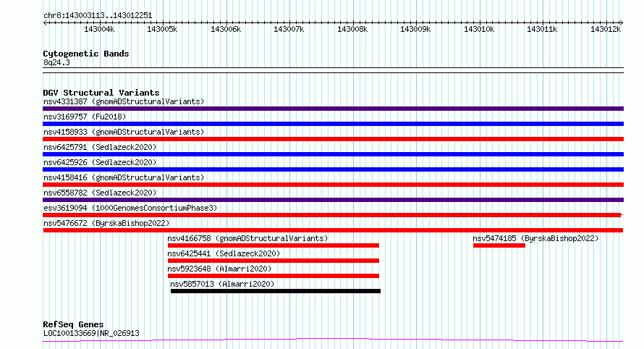Open the nsv5476672 (ByrskaBishop2022) label
Screen dimensions: 644x349
pyautogui.click(x=106, y=223)
